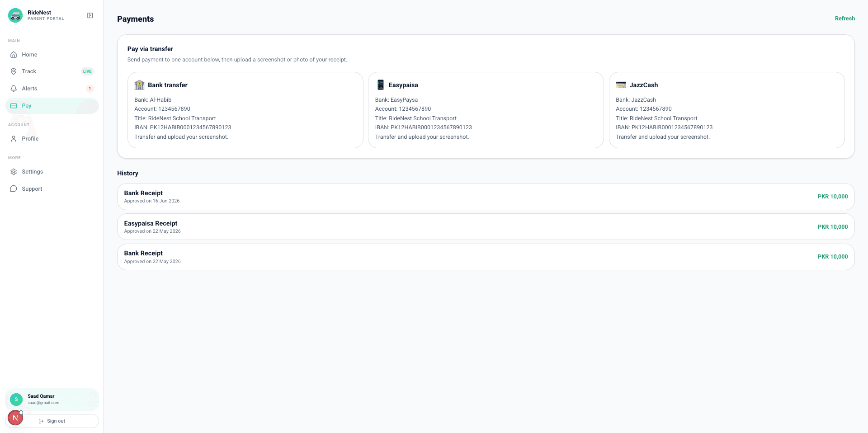Screen dimensions: 868x433
Task: Click the Support chat bubble icon
Action: point(14,189)
